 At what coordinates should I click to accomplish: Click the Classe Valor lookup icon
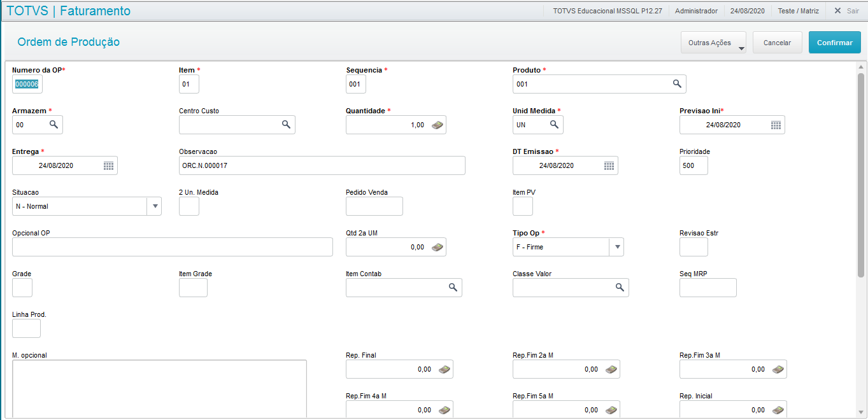click(x=620, y=288)
